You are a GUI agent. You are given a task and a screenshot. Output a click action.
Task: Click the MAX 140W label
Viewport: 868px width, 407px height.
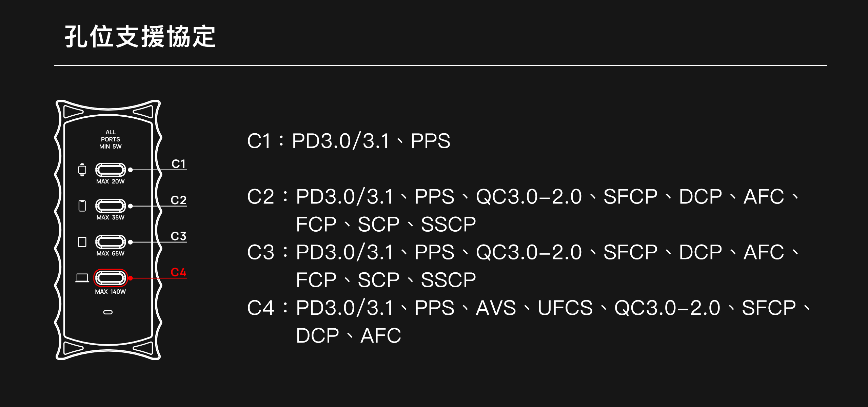[110, 292]
